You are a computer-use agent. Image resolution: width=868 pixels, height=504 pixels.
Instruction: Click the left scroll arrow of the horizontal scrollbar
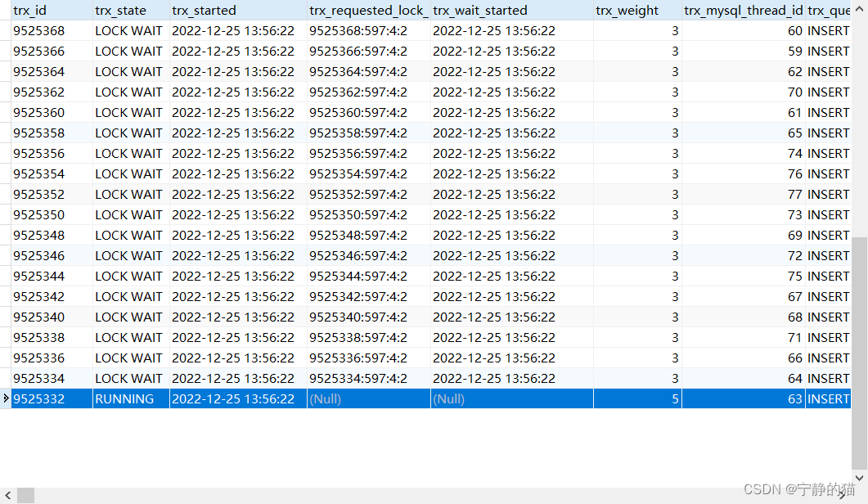7,494
